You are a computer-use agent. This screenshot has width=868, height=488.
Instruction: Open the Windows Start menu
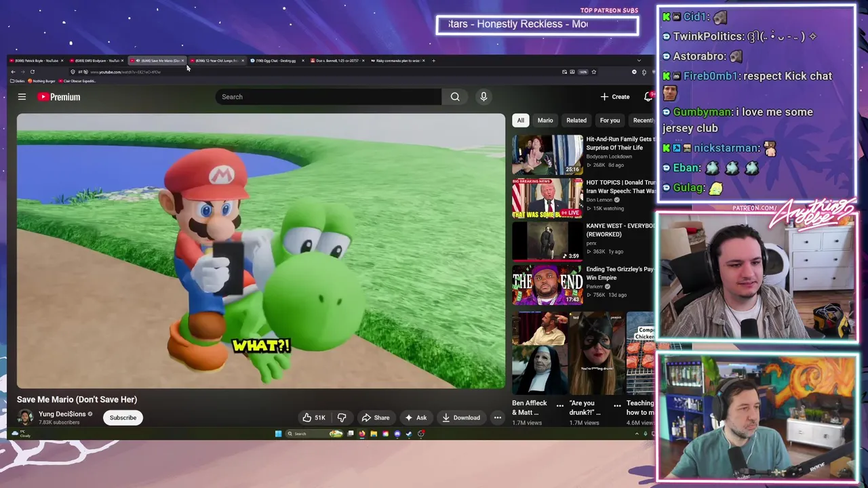pos(278,434)
